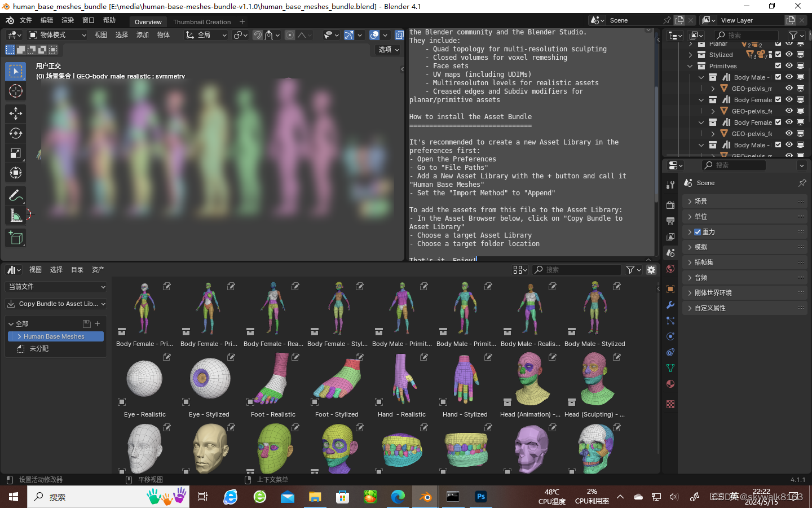This screenshot has width=812, height=508.
Task: Collapse the Primitves collection
Action: pyautogui.click(x=690, y=66)
